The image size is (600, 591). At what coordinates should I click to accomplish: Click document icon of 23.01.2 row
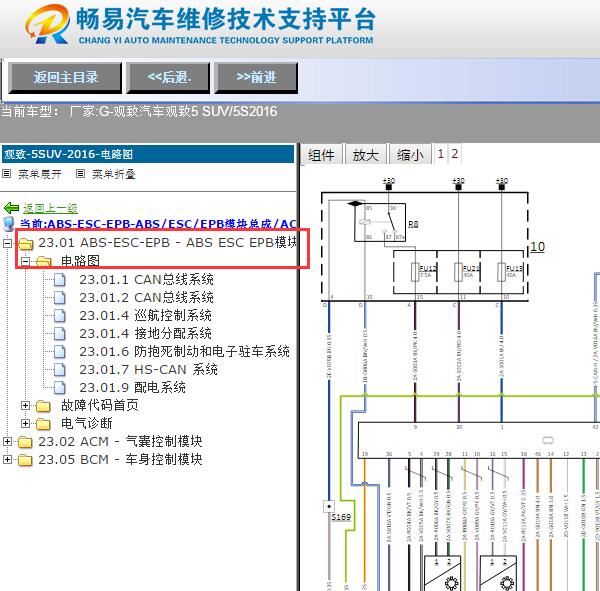[x=60, y=297]
